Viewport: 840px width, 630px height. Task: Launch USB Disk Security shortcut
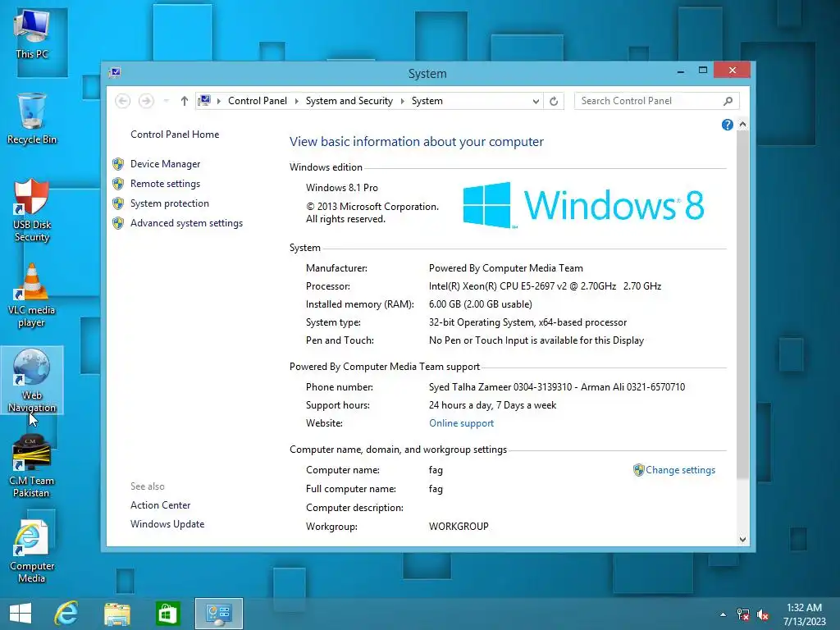[32, 211]
